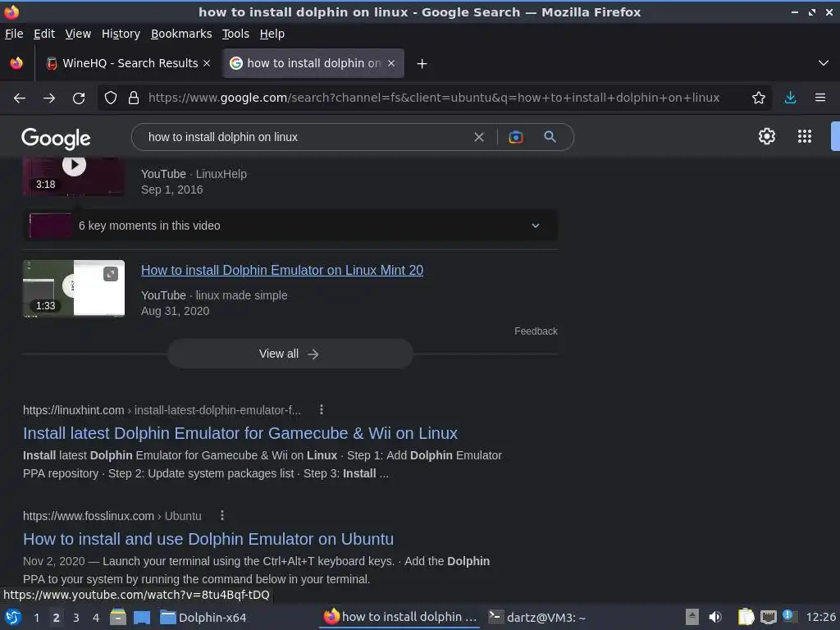This screenshot has width=840, height=630.
Task: Search by image with Google Lens
Action: (x=515, y=137)
